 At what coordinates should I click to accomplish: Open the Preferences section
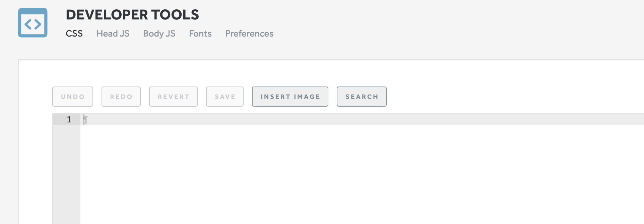[x=249, y=34]
